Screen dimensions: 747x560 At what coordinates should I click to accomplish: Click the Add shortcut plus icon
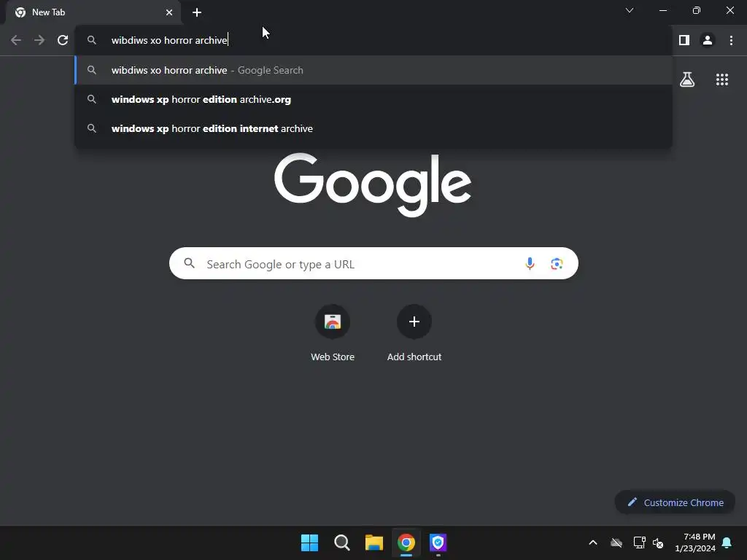414,322
